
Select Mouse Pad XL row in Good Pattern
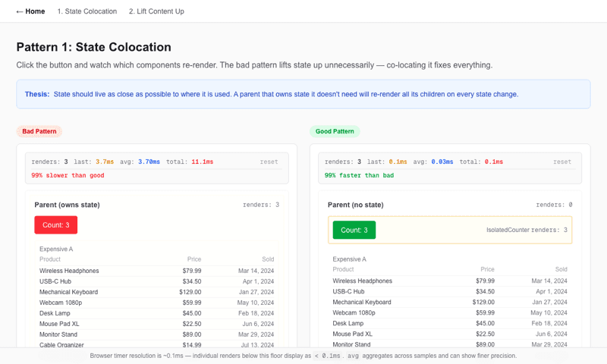pos(450,334)
